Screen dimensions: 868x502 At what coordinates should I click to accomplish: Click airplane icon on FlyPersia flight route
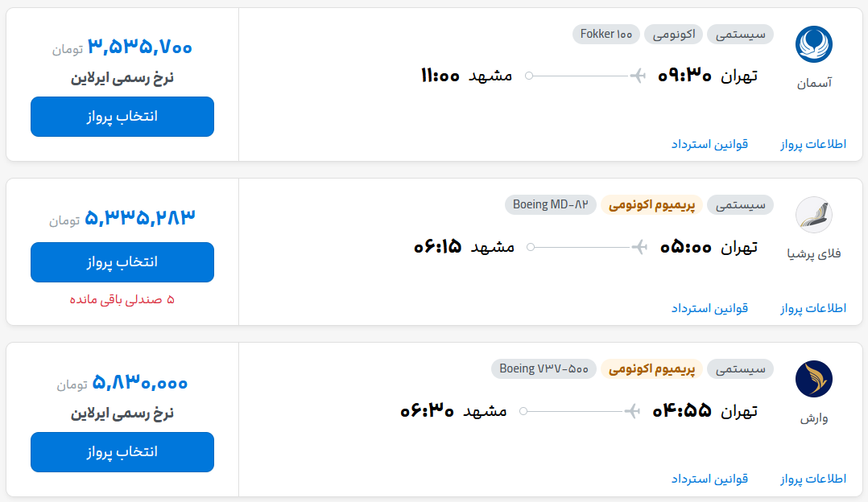639,246
